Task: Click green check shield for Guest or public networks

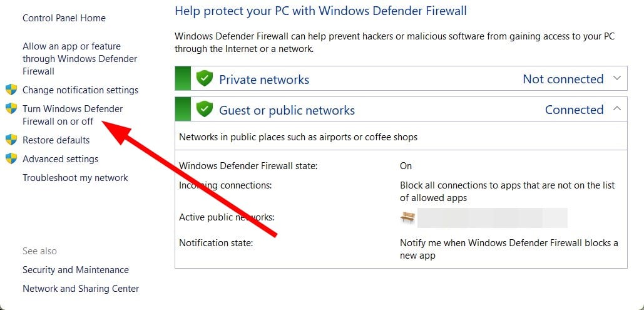Action: 205,110
